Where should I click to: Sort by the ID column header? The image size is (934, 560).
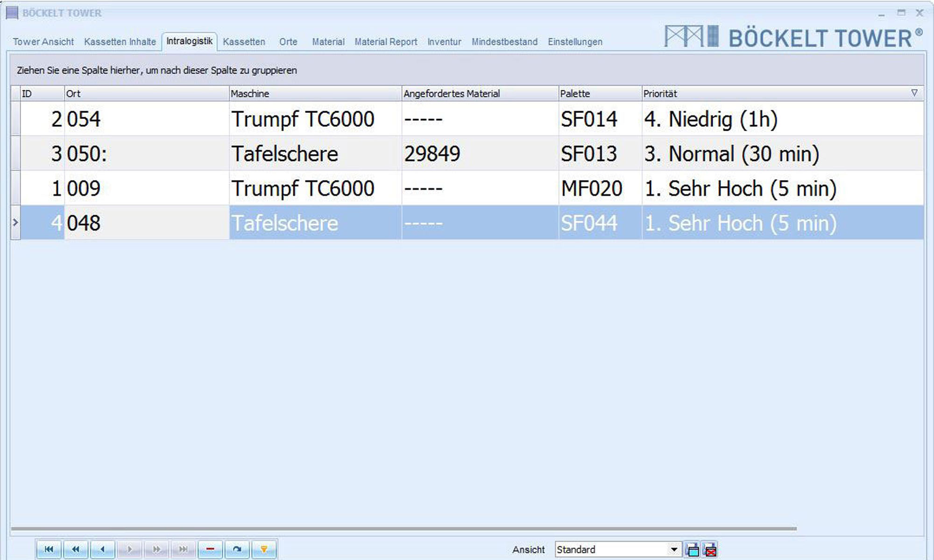pos(42,93)
